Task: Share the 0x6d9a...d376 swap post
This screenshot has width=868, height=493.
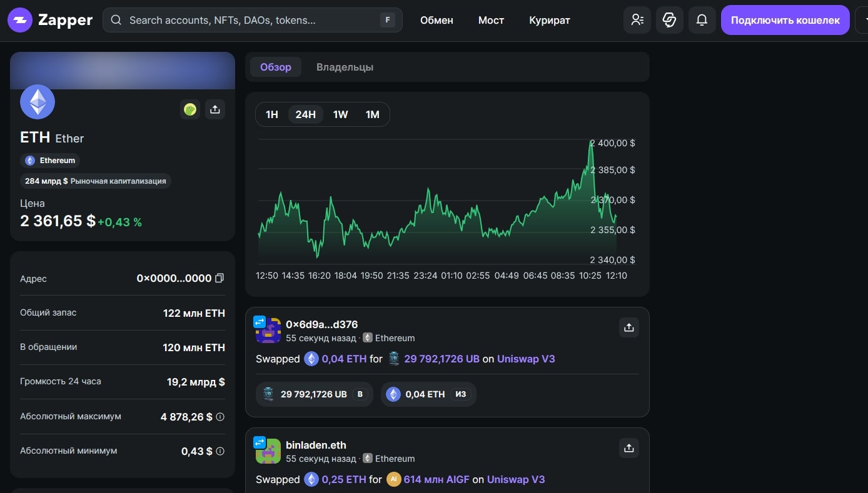Action: tap(629, 327)
